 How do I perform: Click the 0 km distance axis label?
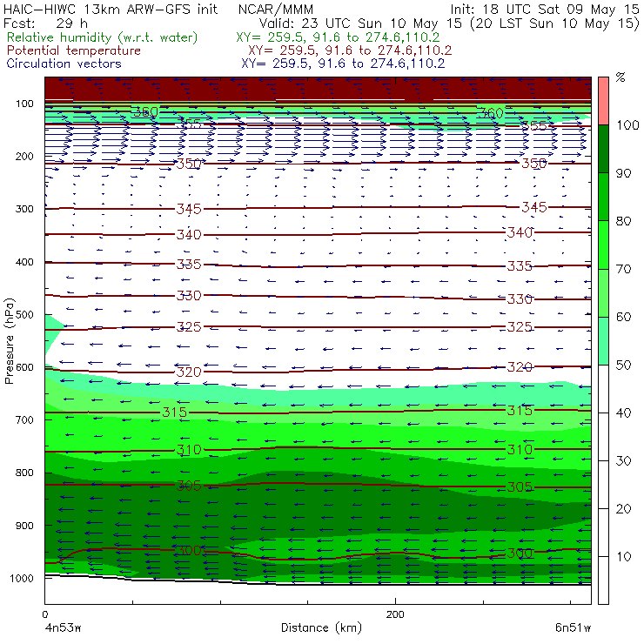click(x=44, y=614)
